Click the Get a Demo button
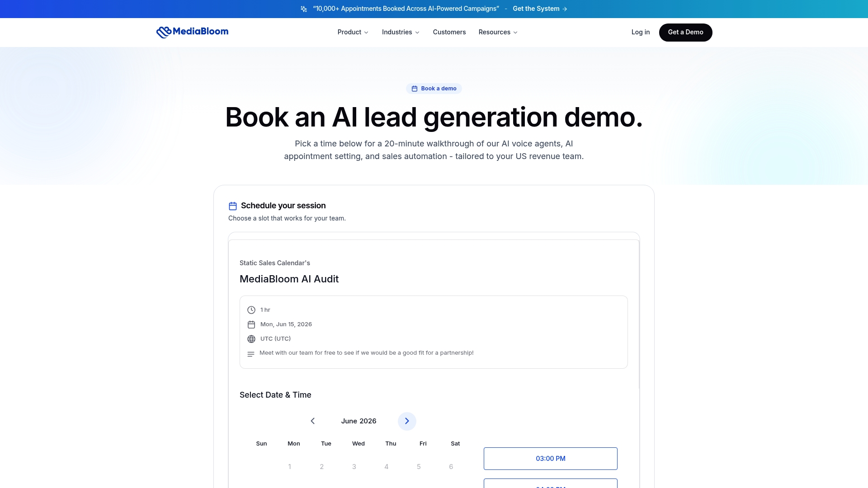 685,33
